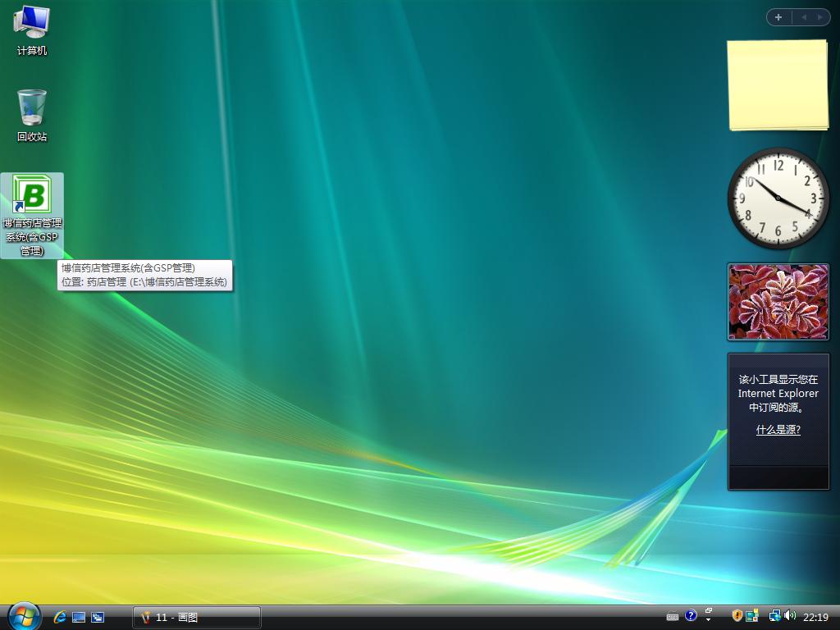
Task: Launch Internet Explorer from Quick Launch
Action: point(60,617)
